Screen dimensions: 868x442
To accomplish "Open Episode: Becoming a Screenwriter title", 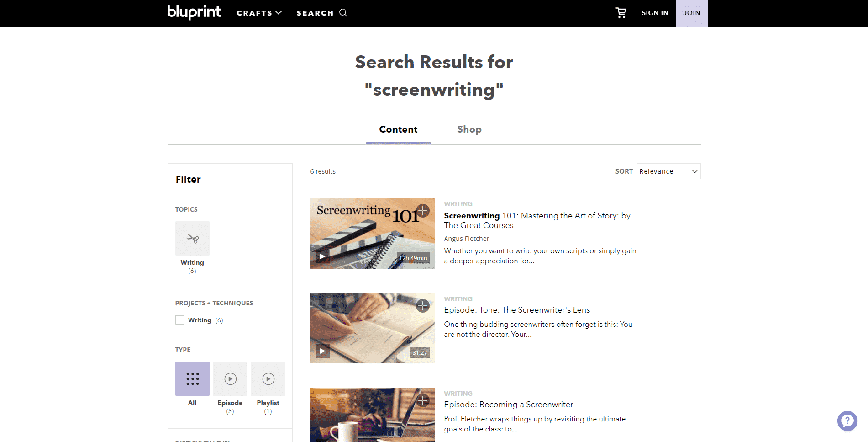I will pyautogui.click(x=508, y=405).
